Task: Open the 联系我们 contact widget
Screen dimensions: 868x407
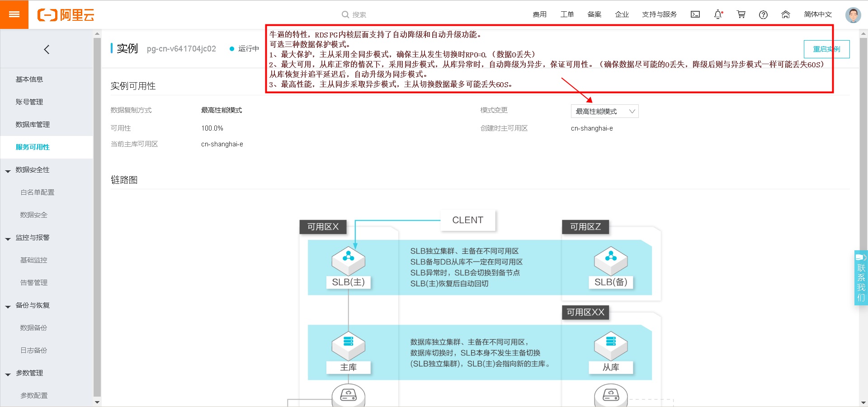Action: 861,277
